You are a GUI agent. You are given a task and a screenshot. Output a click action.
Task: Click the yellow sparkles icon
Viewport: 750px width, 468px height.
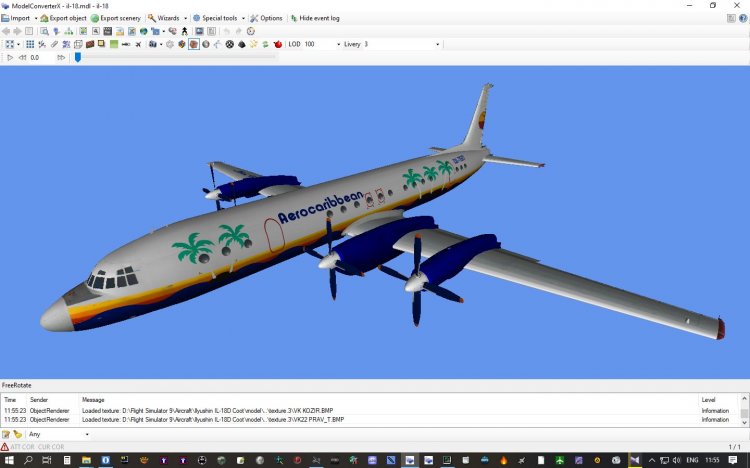coord(254,44)
